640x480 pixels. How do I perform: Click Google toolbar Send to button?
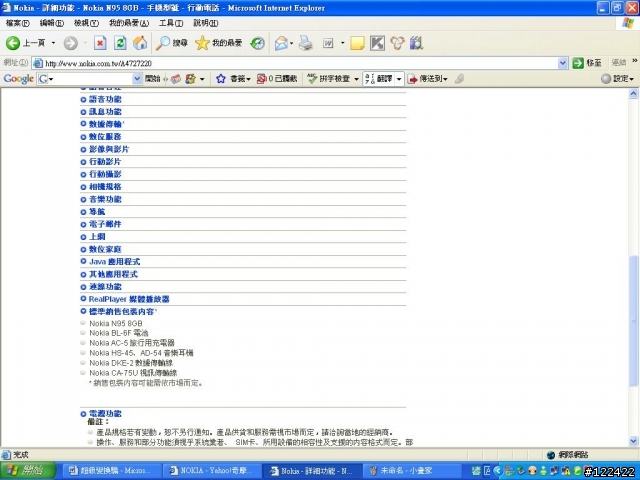click(428, 79)
